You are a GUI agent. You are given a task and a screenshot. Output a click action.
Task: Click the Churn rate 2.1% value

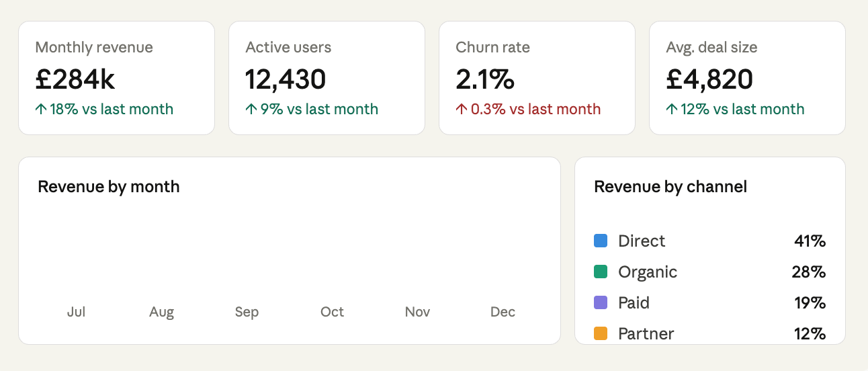click(x=485, y=79)
